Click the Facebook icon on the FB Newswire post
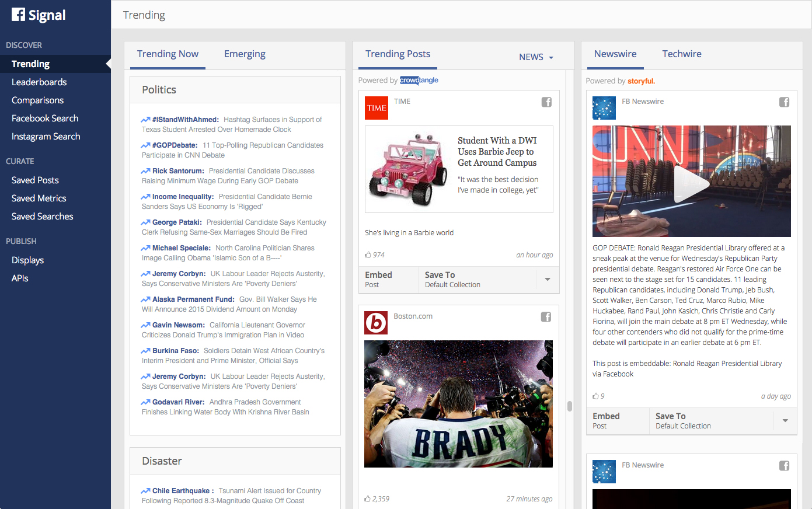Image resolution: width=812 pixels, height=509 pixels. [784, 102]
